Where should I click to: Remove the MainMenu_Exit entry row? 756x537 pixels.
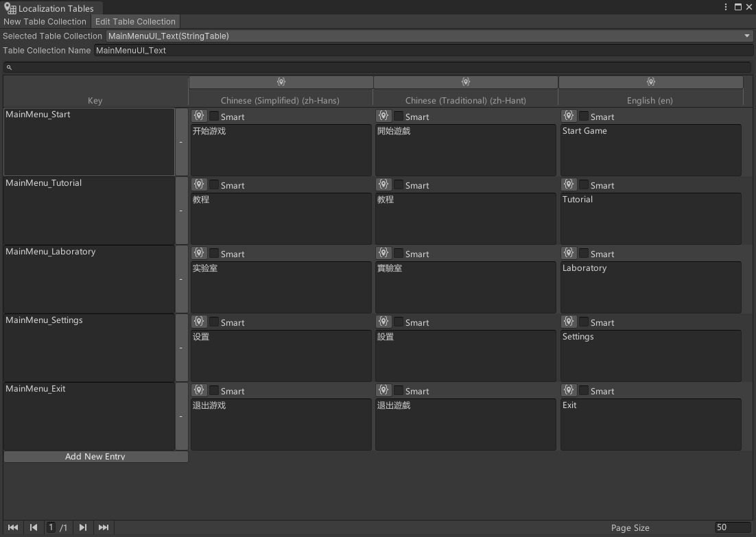tap(181, 416)
